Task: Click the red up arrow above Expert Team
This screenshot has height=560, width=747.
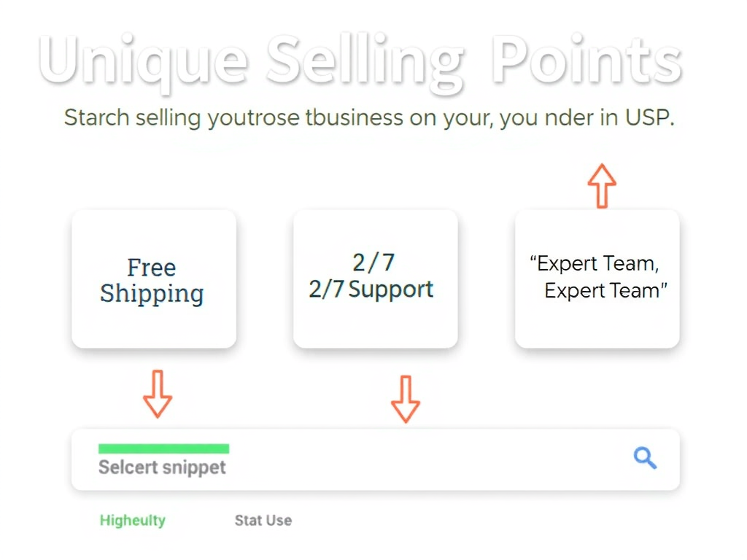Action: click(x=602, y=186)
